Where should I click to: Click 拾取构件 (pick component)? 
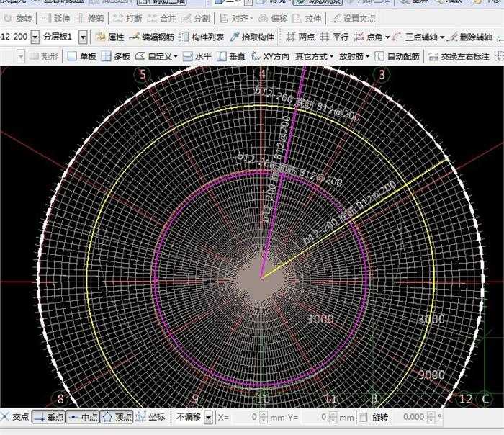(252, 37)
